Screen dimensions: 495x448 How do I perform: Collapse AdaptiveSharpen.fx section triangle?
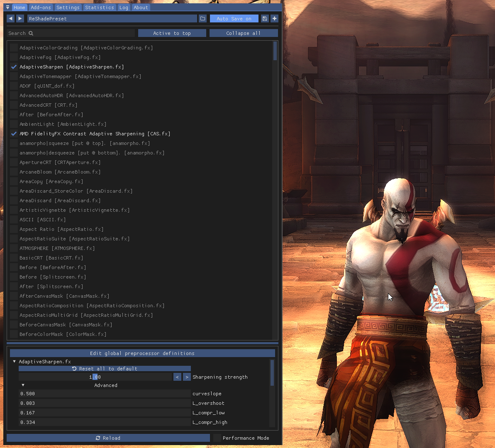pyautogui.click(x=14, y=362)
